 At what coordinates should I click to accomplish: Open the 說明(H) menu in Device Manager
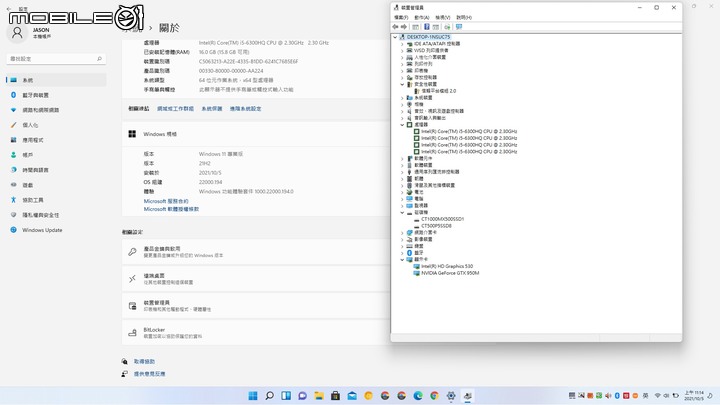pyautogui.click(x=464, y=17)
